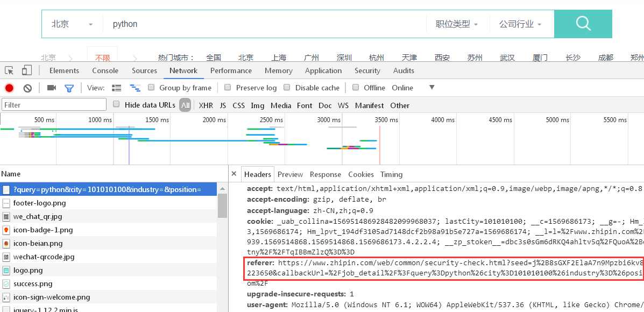Select the All filter button
The image size is (644, 312).
185,105
